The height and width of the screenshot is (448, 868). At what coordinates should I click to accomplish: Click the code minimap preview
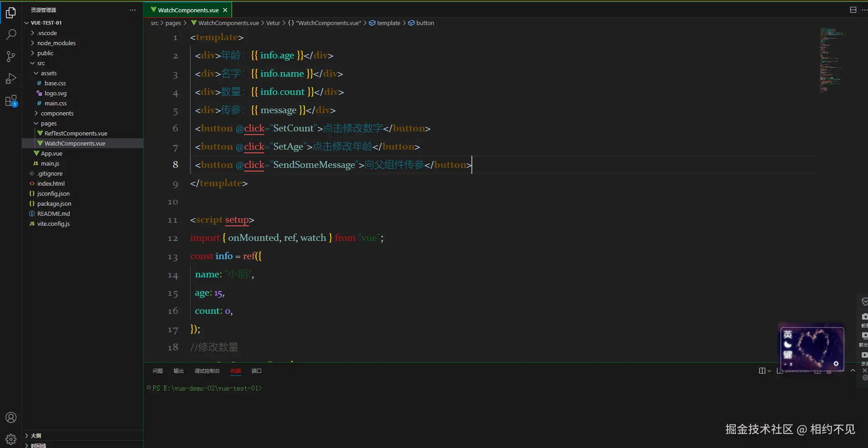coord(832,59)
